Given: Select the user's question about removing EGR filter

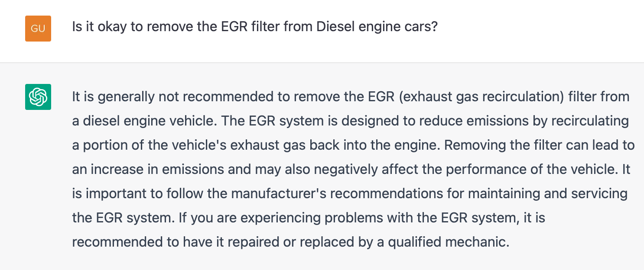Looking at the screenshot, I should tap(255, 28).
